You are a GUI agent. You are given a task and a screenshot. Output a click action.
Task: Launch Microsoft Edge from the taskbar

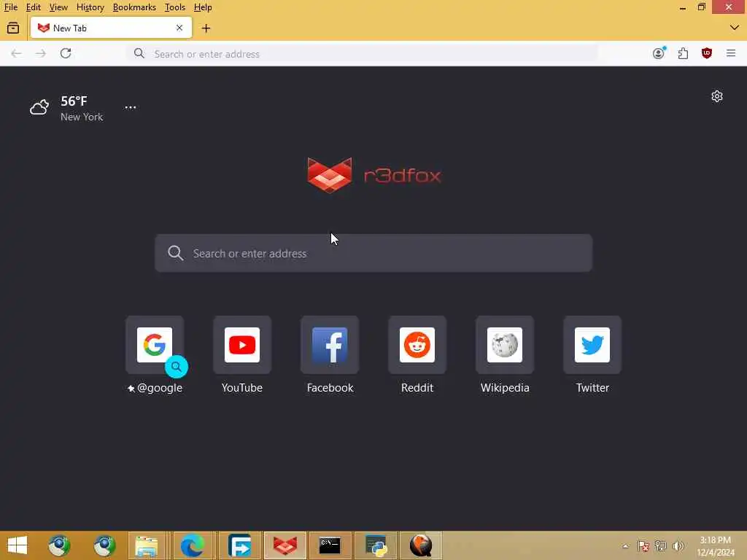pyautogui.click(x=192, y=545)
